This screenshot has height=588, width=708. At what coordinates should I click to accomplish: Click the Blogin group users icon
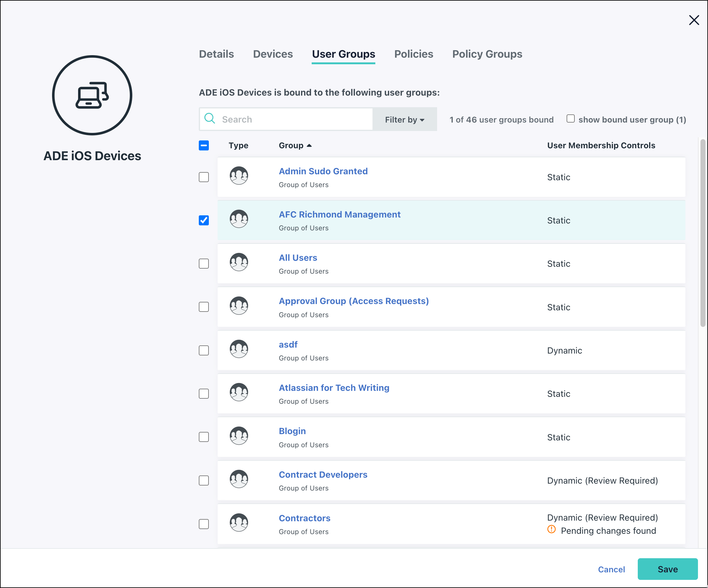tap(239, 436)
